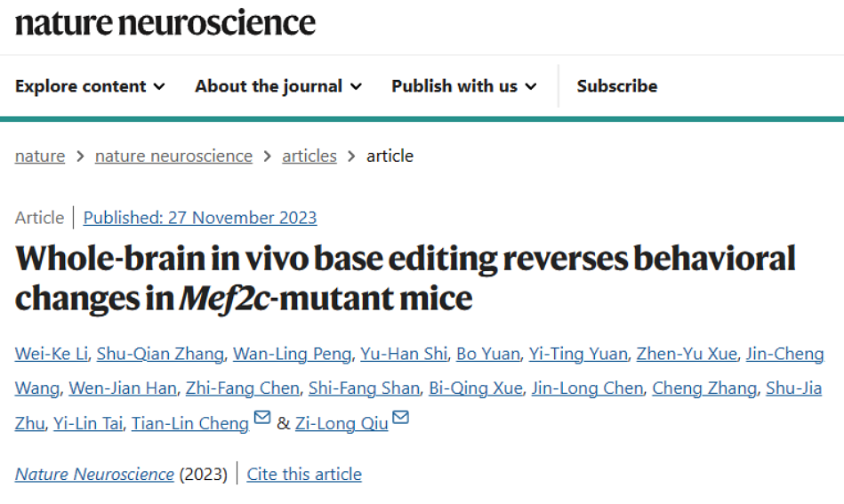
Task: Go to nature breadcrumb link
Action: point(40,156)
